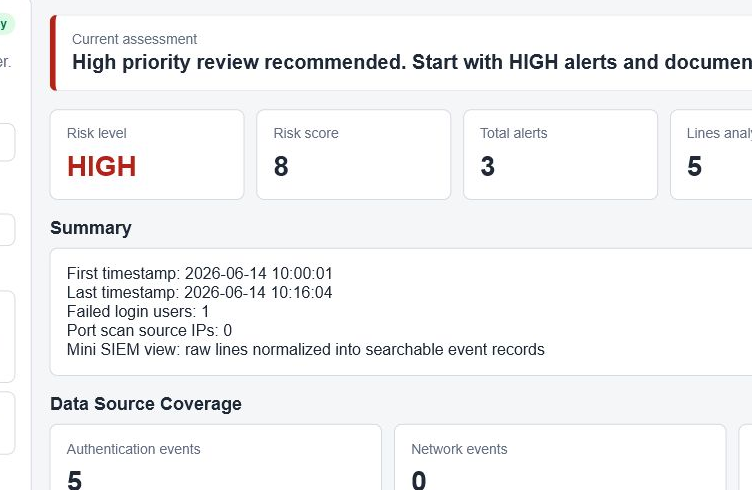The width and height of the screenshot is (752, 490).
Task: Click the 'Failed login users: 1' line
Action: [x=138, y=312]
